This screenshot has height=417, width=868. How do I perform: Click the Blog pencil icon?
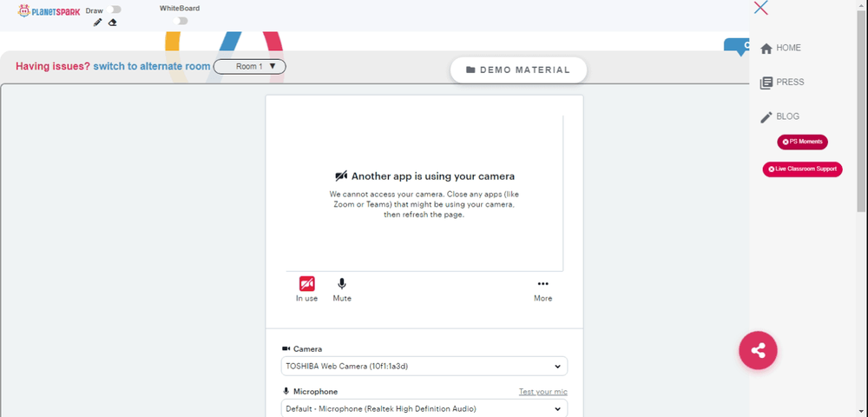point(766,117)
